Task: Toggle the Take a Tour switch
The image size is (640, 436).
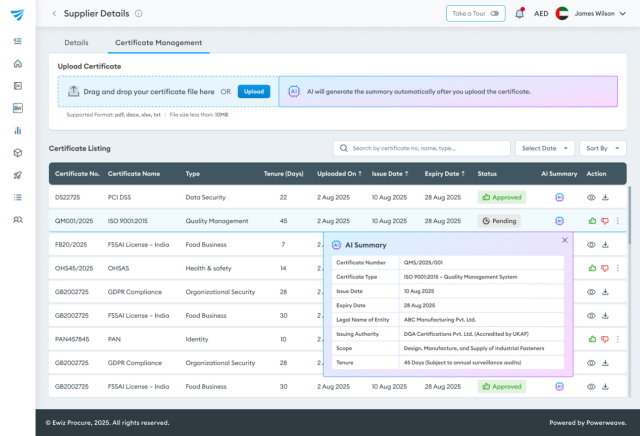Action: coord(494,13)
